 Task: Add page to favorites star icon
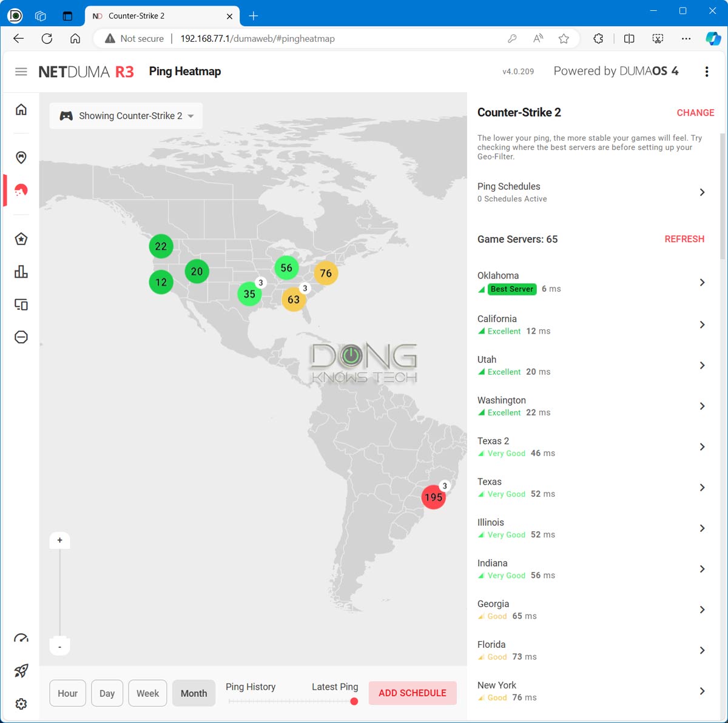(x=564, y=38)
